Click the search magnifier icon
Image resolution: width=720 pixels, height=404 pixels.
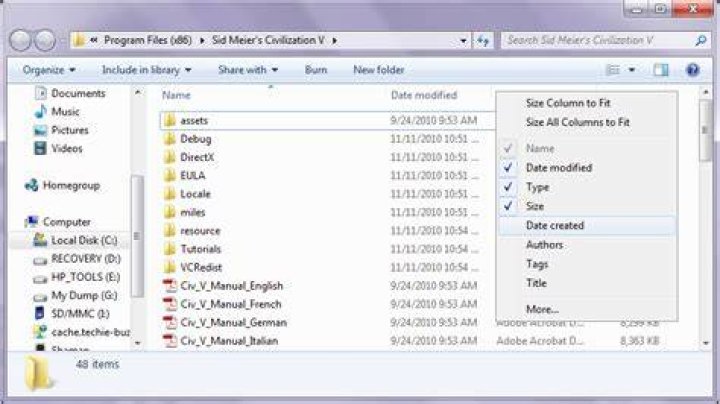pos(700,41)
